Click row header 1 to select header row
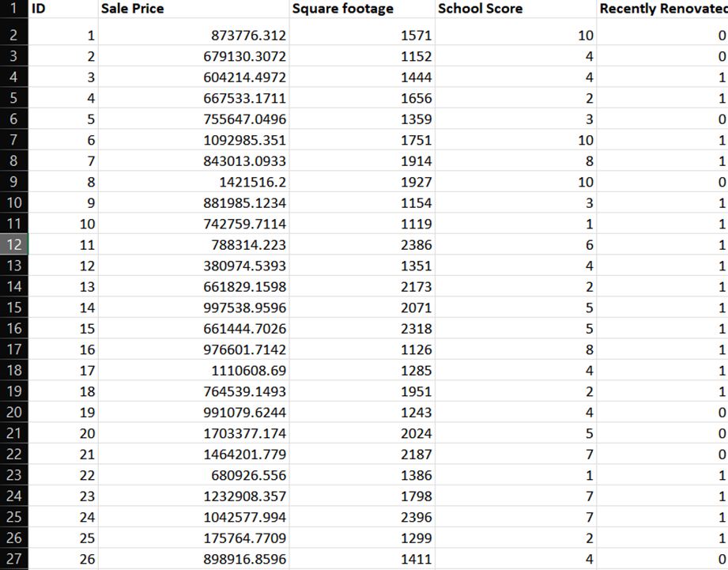Image resolution: width=728 pixels, height=570 pixels. (12, 8)
